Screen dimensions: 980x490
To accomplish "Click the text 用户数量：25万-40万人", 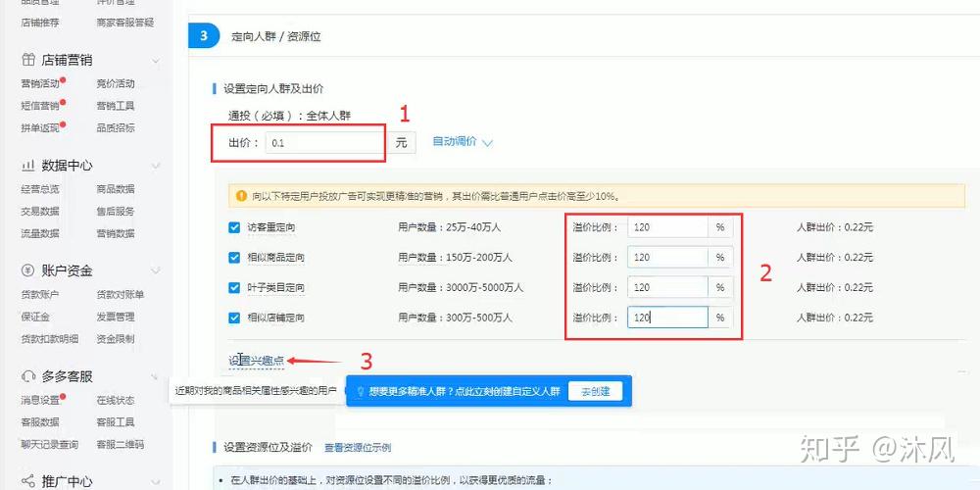I will coord(450,227).
